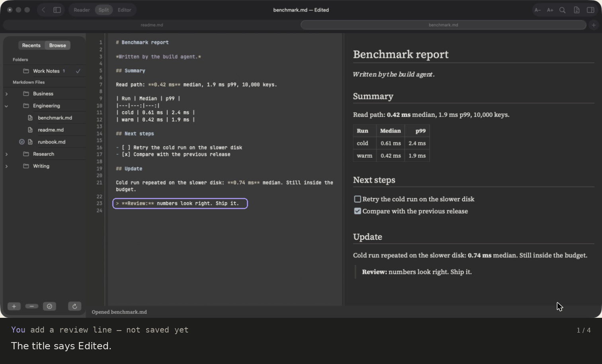Image resolution: width=602 pixels, height=364 pixels.
Task: Click the 'Markdown Files' sidebar header
Action: pos(29,82)
